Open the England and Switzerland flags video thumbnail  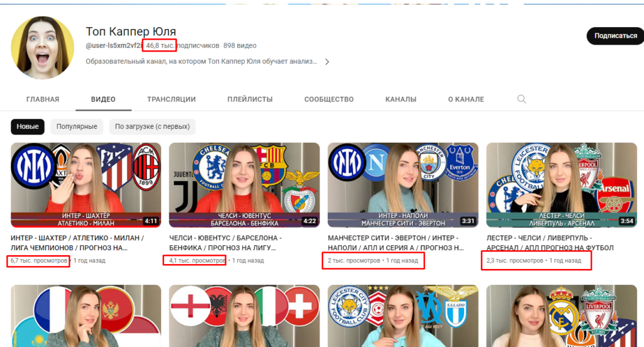pos(245,316)
